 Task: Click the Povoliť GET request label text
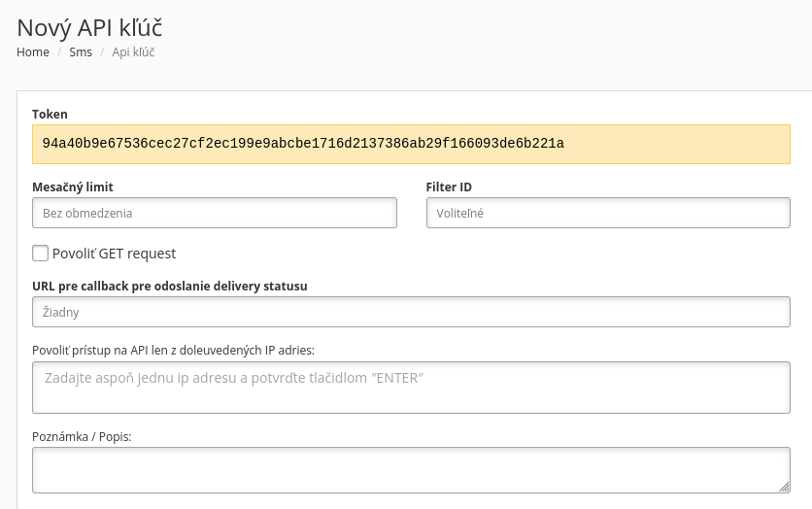point(114,254)
